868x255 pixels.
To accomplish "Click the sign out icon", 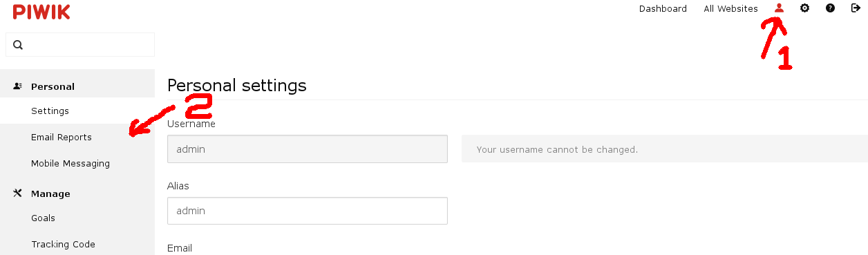I will pos(856,8).
